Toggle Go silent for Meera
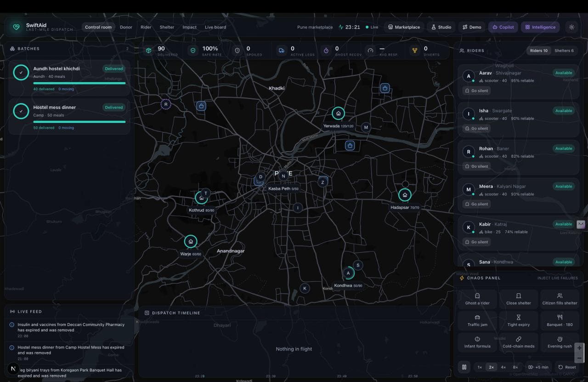The image size is (588, 382). click(x=476, y=204)
